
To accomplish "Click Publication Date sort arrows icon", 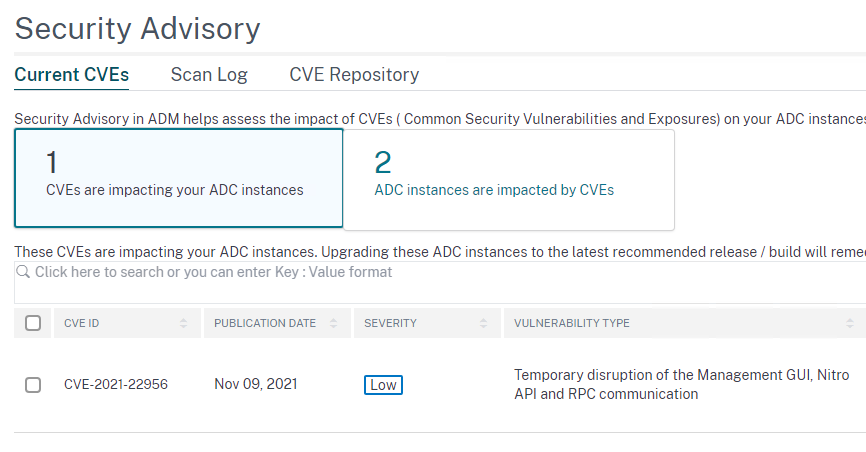I will point(334,323).
